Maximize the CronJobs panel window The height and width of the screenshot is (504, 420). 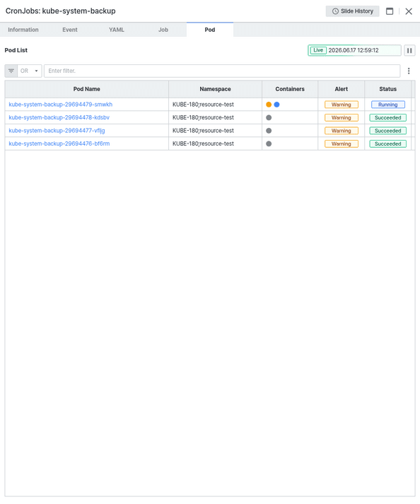(390, 11)
